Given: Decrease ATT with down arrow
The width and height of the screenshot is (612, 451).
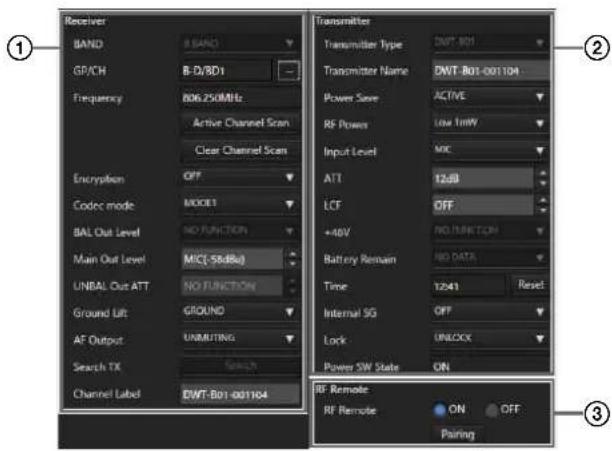Looking at the screenshot, I should (x=543, y=183).
